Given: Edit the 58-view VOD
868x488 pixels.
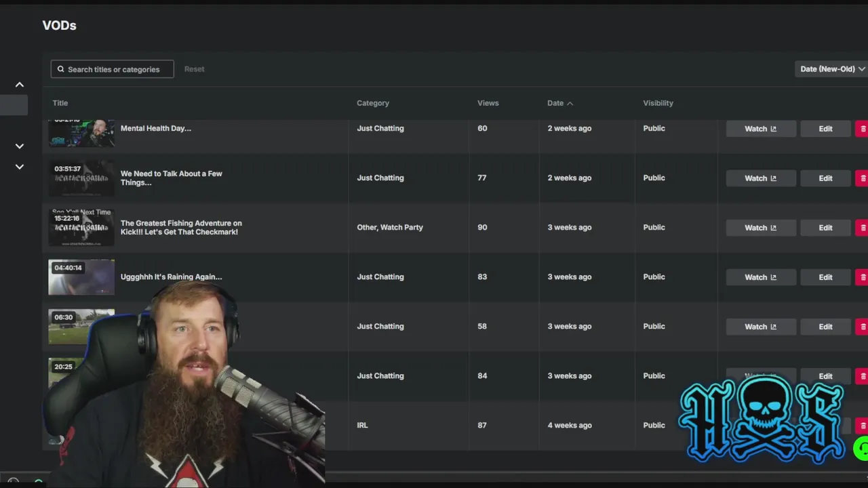Looking at the screenshot, I should coord(825,327).
